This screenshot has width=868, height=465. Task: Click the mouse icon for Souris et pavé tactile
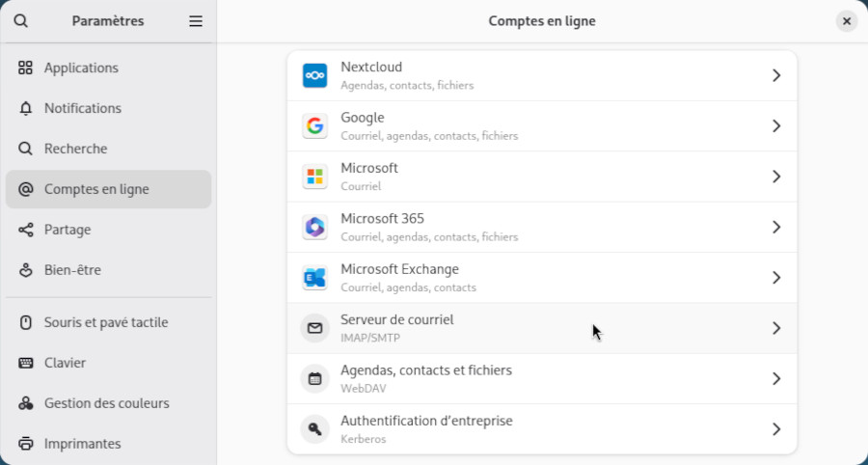coord(25,322)
